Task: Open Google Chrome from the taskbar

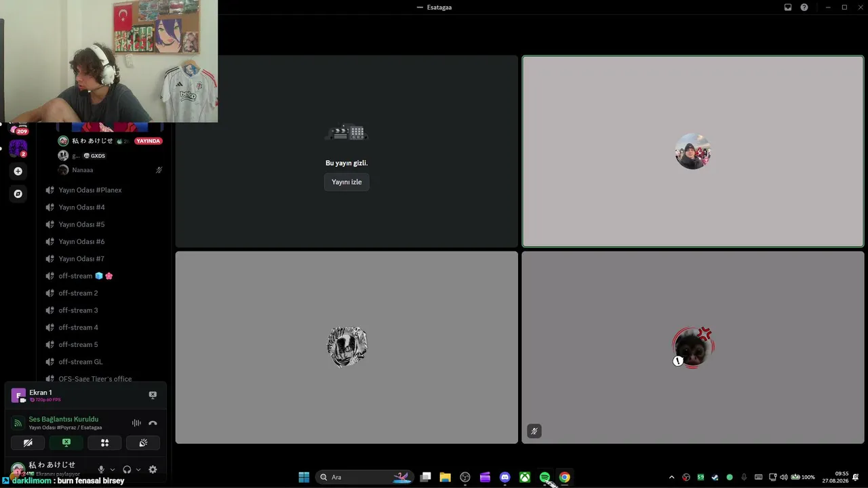Action: (x=564, y=477)
